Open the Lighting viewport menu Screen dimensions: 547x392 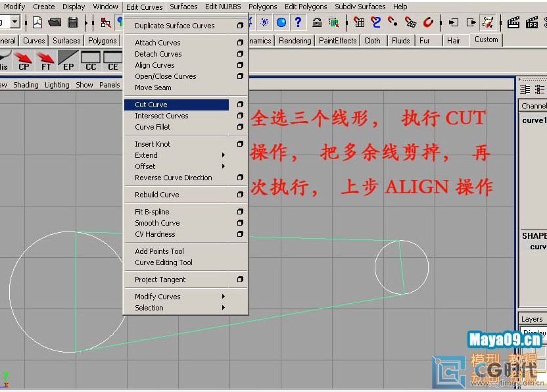pyautogui.click(x=57, y=85)
